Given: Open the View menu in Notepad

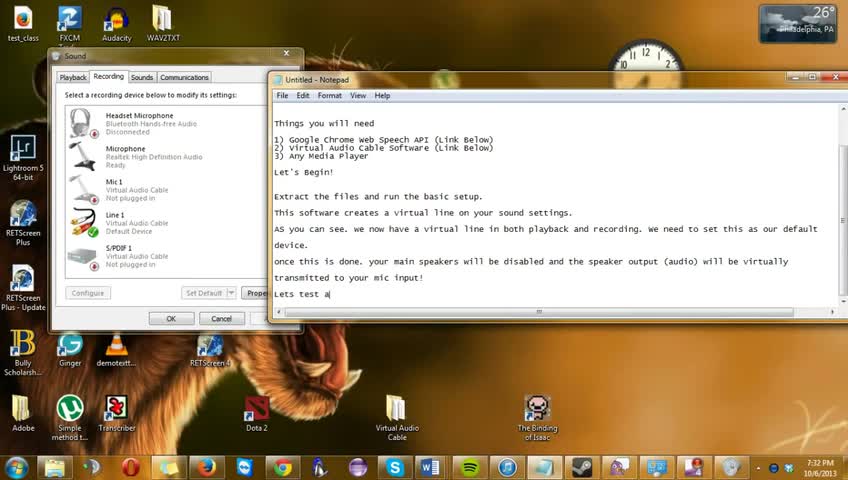Looking at the screenshot, I should pyautogui.click(x=357, y=96).
